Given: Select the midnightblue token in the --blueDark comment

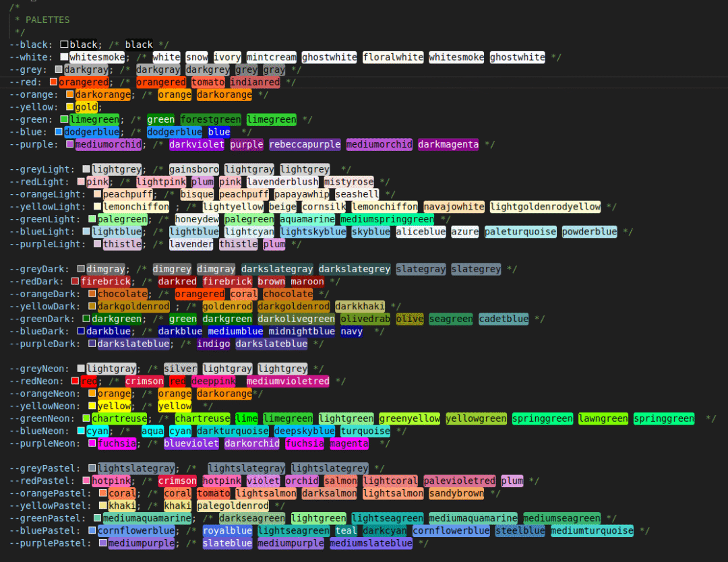Looking at the screenshot, I should pyautogui.click(x=301, y=332).
